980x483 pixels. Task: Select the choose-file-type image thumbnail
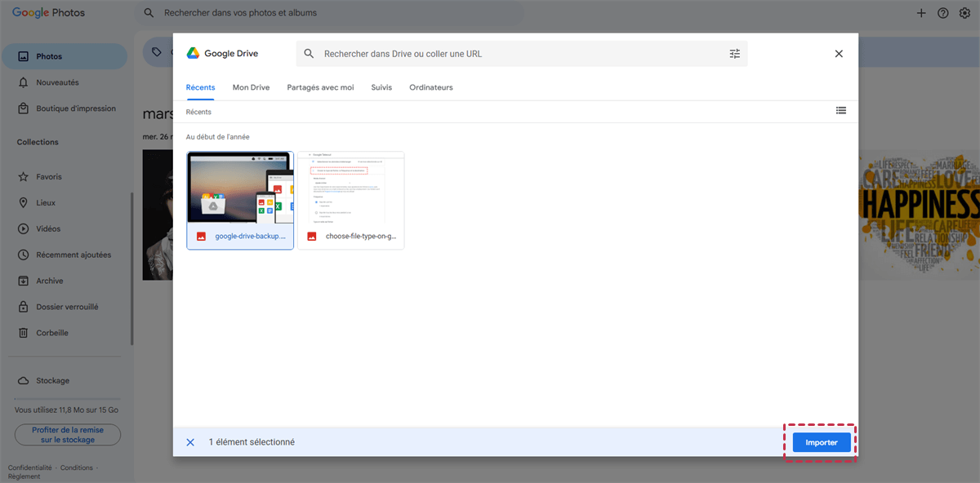[x=350, y=188]
